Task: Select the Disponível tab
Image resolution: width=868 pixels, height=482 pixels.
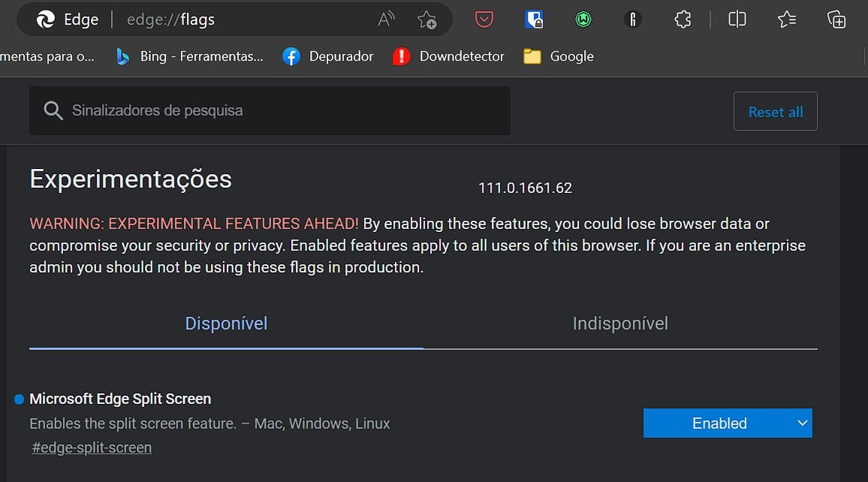Action: 226,324
